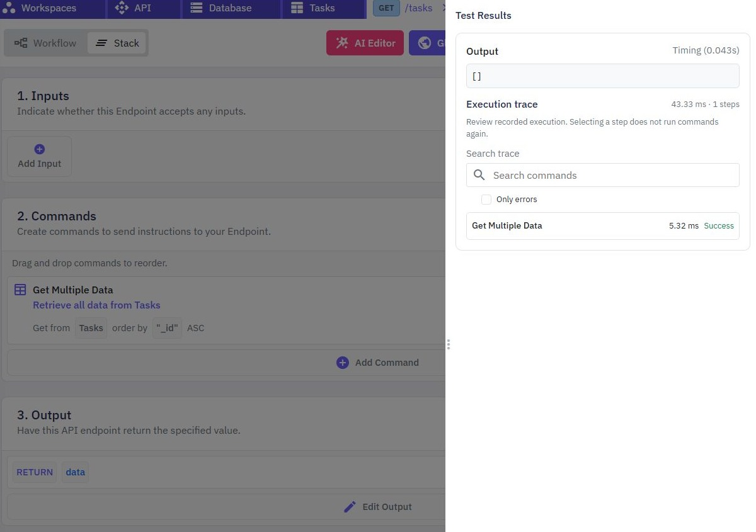Click the Success status label

coord(719,226)
